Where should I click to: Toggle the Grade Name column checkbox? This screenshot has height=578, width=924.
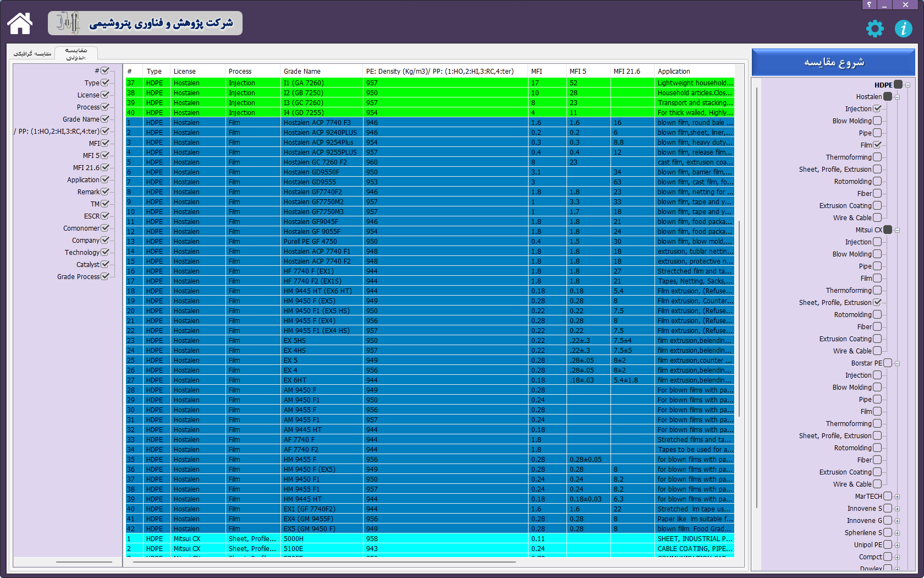pyautogui.click(x=105, y=119)
